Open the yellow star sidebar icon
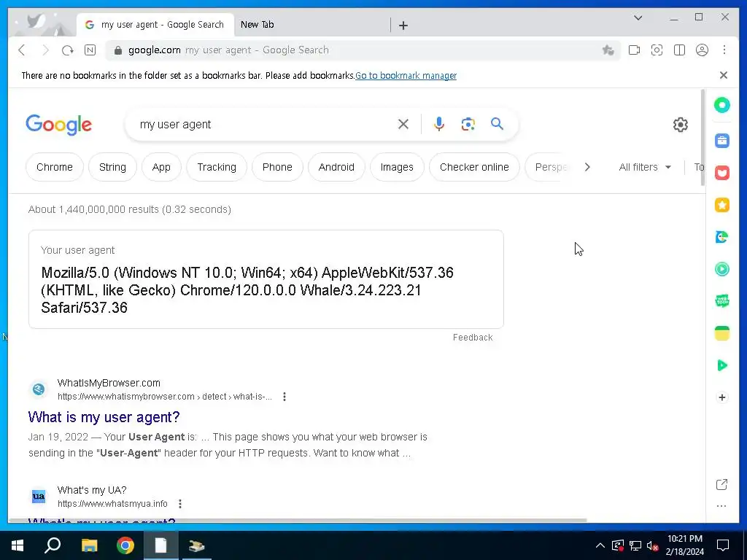Image resolution: width=747 pixels, height=560 pixels. point(721,205)
